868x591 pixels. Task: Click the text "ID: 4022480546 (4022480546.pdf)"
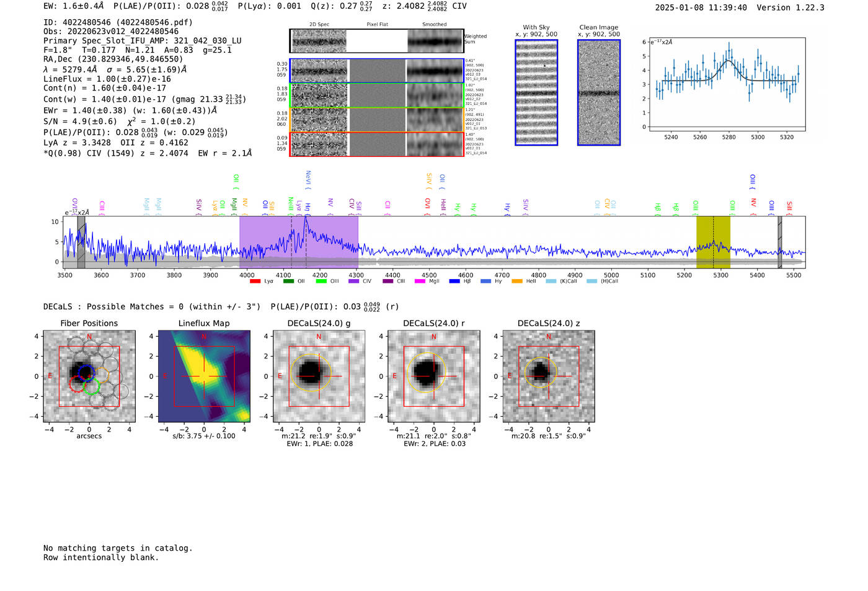click(118, 22)
